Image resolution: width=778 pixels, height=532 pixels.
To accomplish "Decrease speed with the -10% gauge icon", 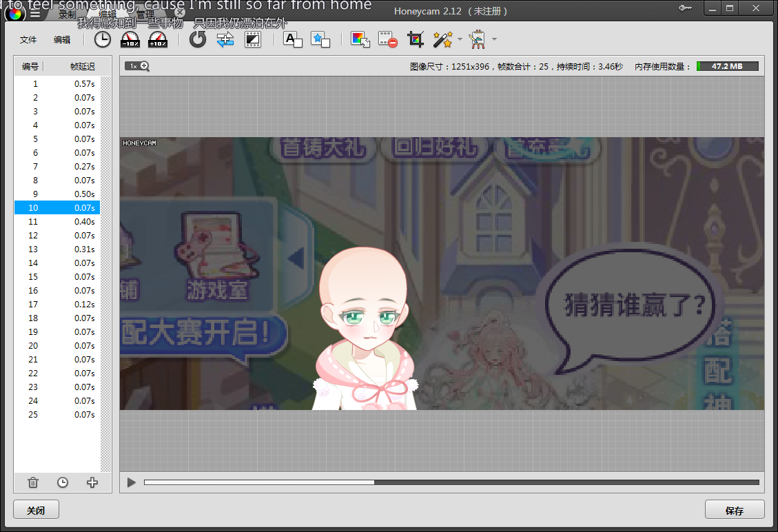I will click(x=130, y=39).
